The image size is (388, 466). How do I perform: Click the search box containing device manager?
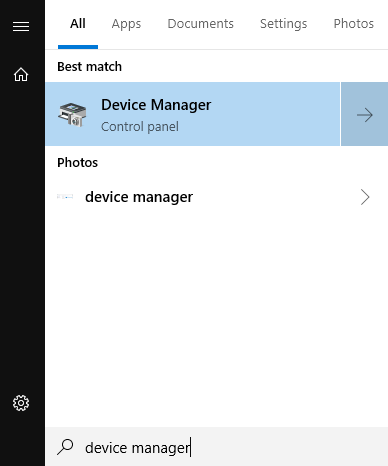[x=217, y=447]
